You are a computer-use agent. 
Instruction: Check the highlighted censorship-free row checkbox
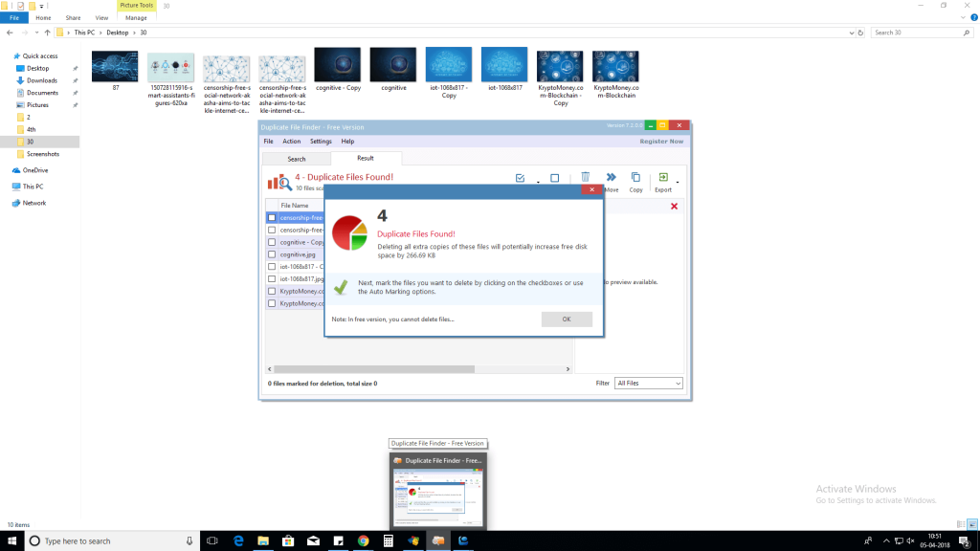[272, 218]
